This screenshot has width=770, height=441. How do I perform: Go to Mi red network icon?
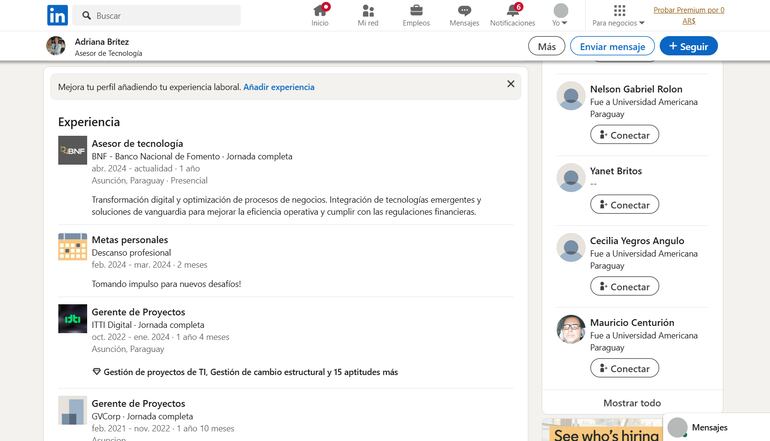coord(368,11)
